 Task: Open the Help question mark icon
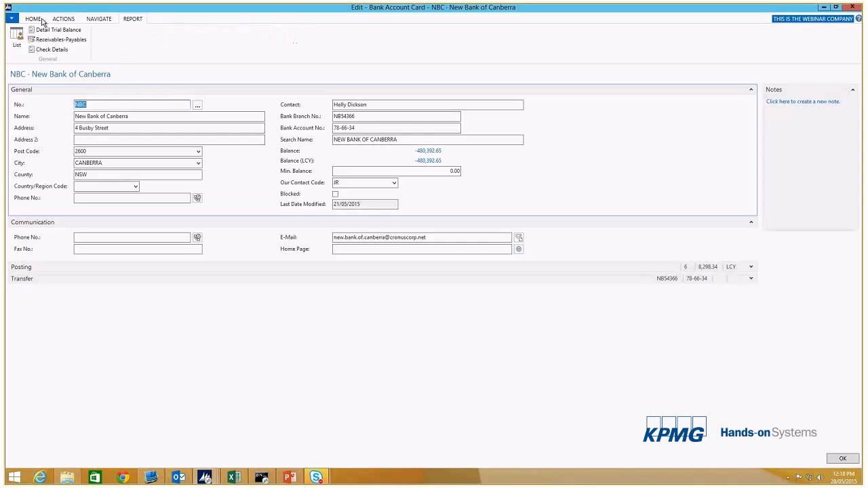859,19
